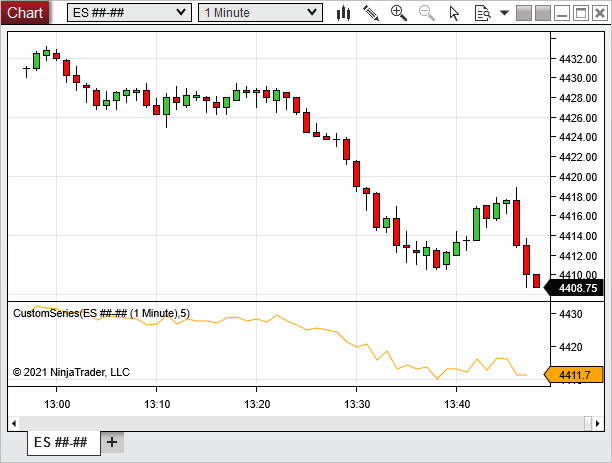Viewport: 612px width, 463px height.
Task: Click the second gray link square button
Action: coord(543,13)
